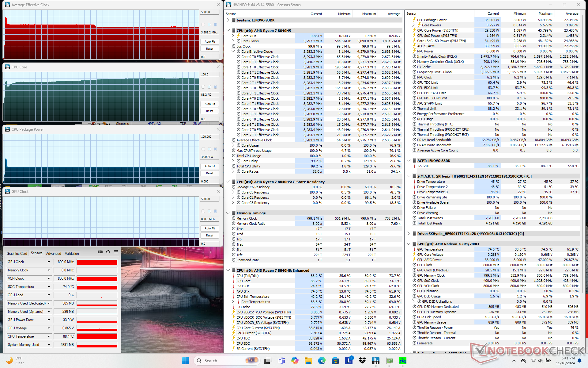588x368 pixels.
Task: Collapse the Core Effective Clocks list
Action: [x=233, y=52]
